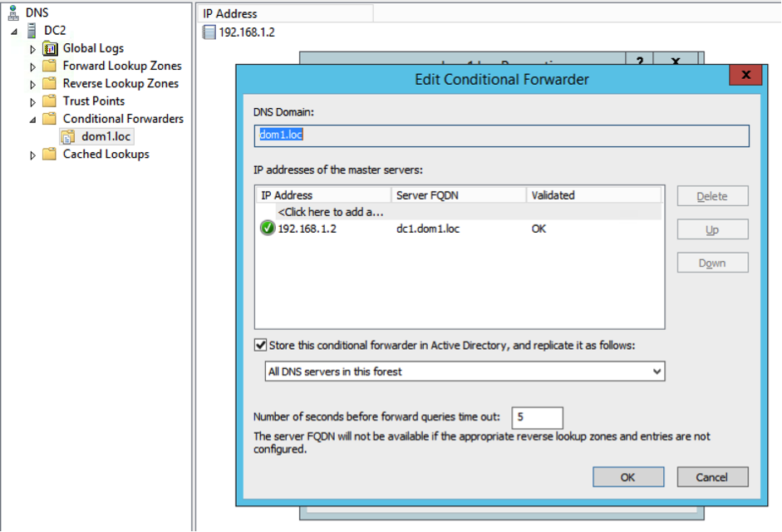Screen dimensions: 782x532
Task: Expand the Reverse Lookup Zones node
Action: (x=33, y=84)
